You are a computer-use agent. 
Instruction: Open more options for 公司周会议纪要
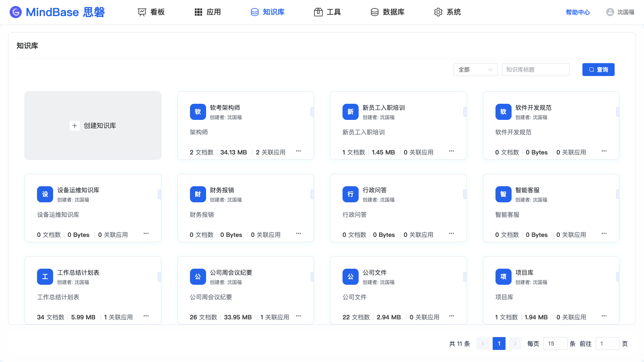click(299, 316)
